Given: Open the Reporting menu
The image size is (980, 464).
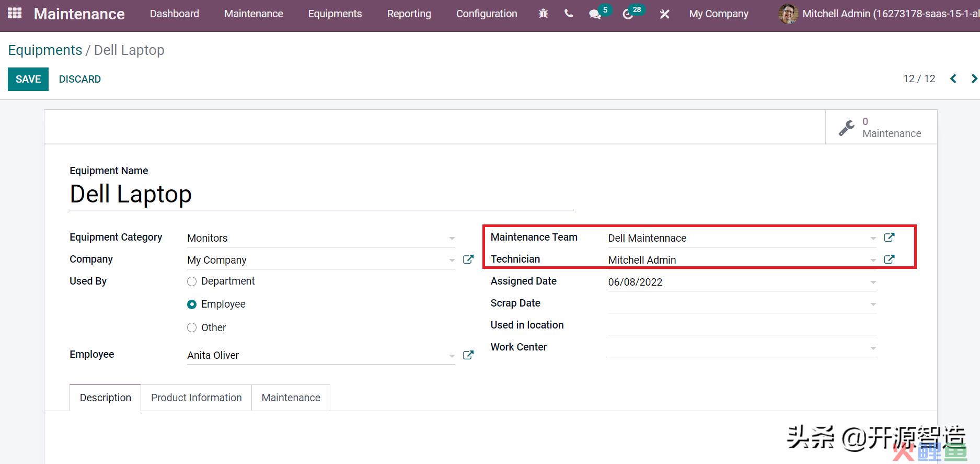Looking at the screenshot, I should (409, 14).
